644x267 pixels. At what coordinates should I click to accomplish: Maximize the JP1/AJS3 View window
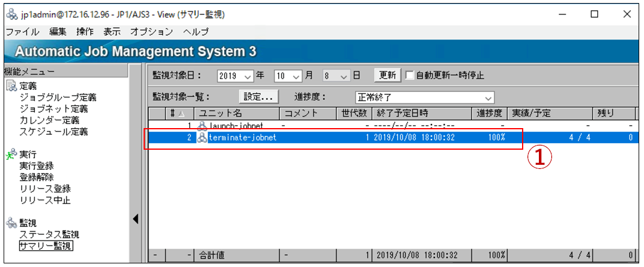594,14
